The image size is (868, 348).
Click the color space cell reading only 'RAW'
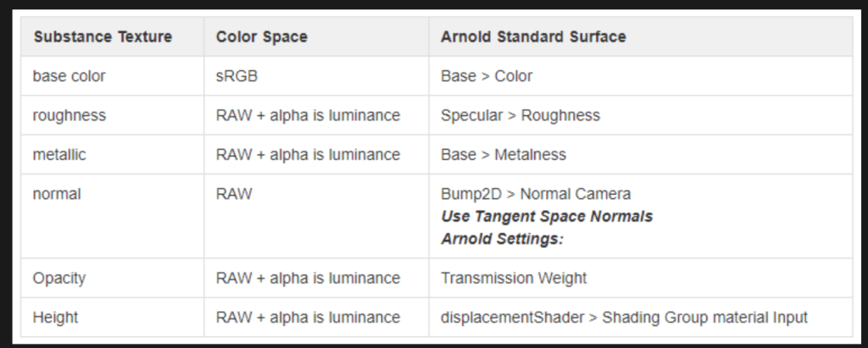[234, 194]
